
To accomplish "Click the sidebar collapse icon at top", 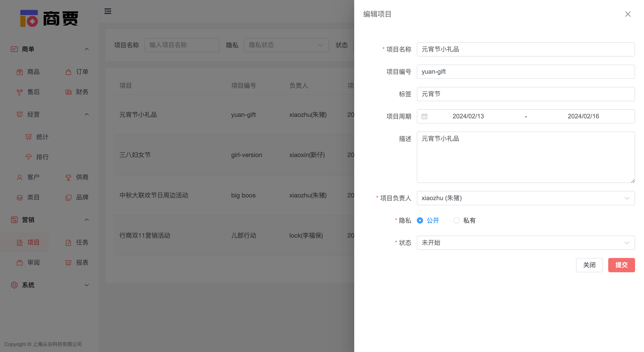I will (x=108, y=11).
